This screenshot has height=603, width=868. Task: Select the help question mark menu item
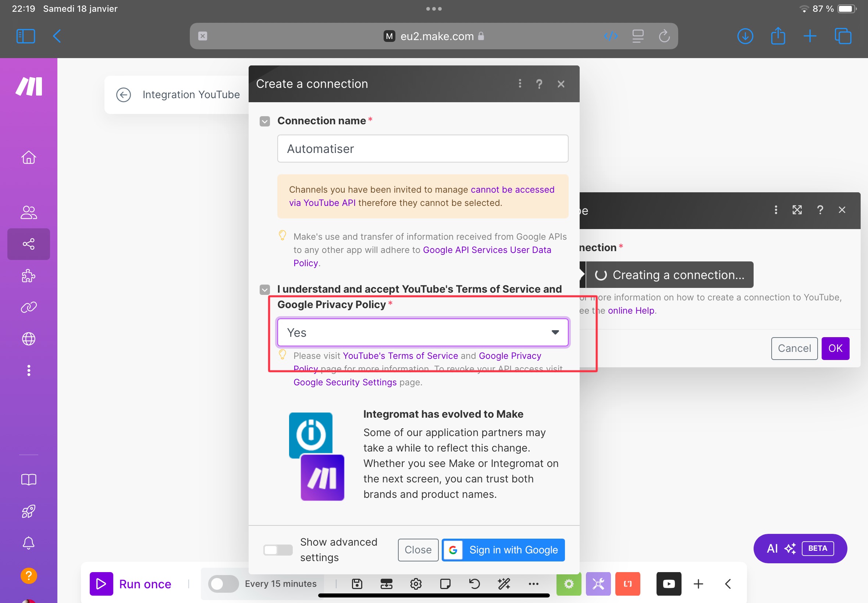pos(540,84)
